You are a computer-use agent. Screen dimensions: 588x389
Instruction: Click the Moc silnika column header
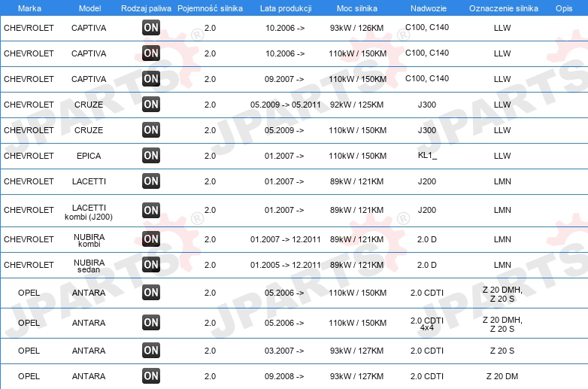[x=357, y=8]
